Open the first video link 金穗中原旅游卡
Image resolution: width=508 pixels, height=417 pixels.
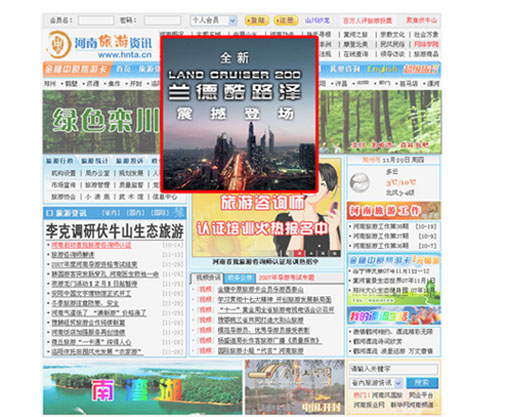tap(261, 289)
